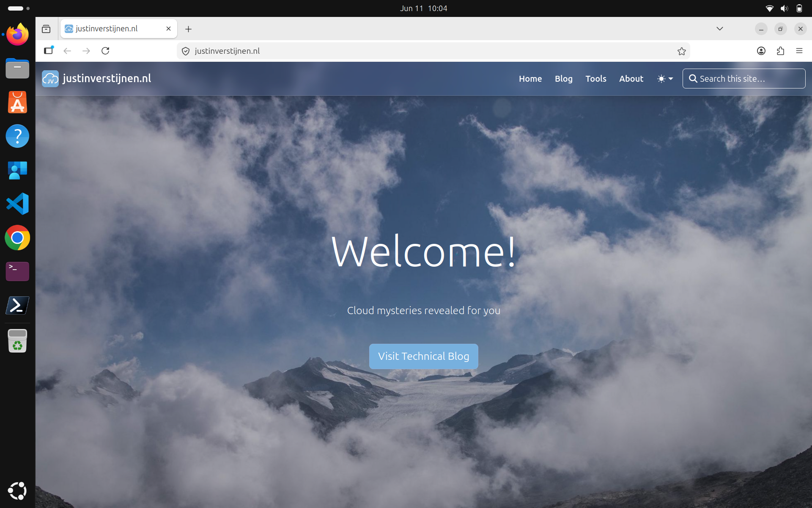Click search magnifier icon in site search
Image resolution: width=812 pixels, height=508 pixels.
(693, 79)
